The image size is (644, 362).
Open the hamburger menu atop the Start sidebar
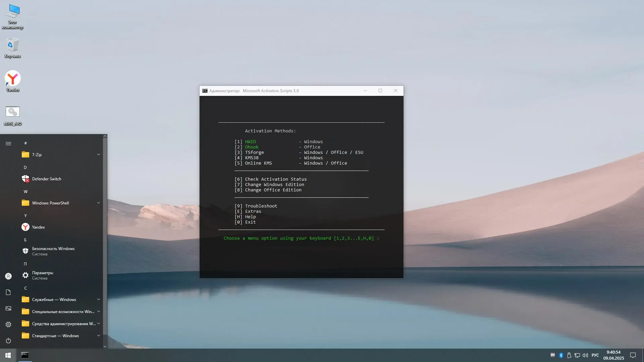pyautogui.click(x=8, y=143)
